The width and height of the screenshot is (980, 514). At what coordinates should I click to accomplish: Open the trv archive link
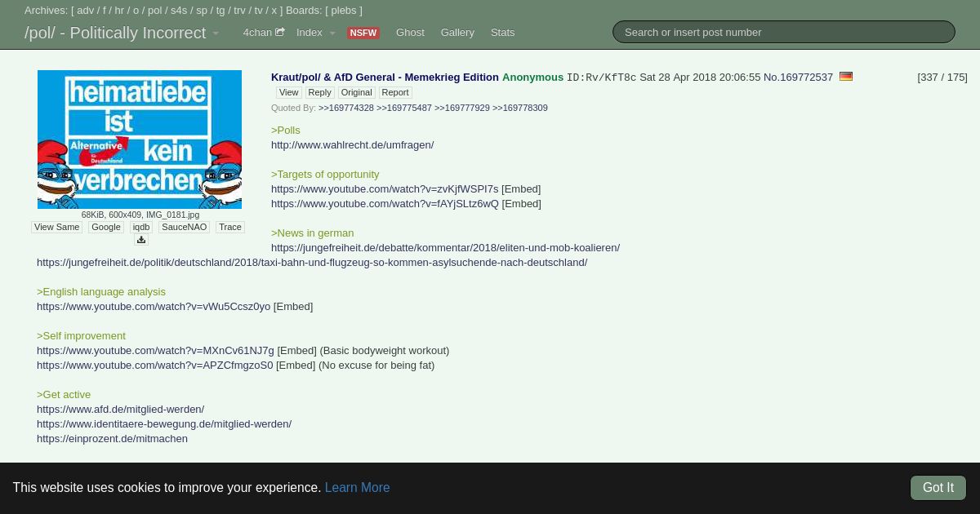239,11
